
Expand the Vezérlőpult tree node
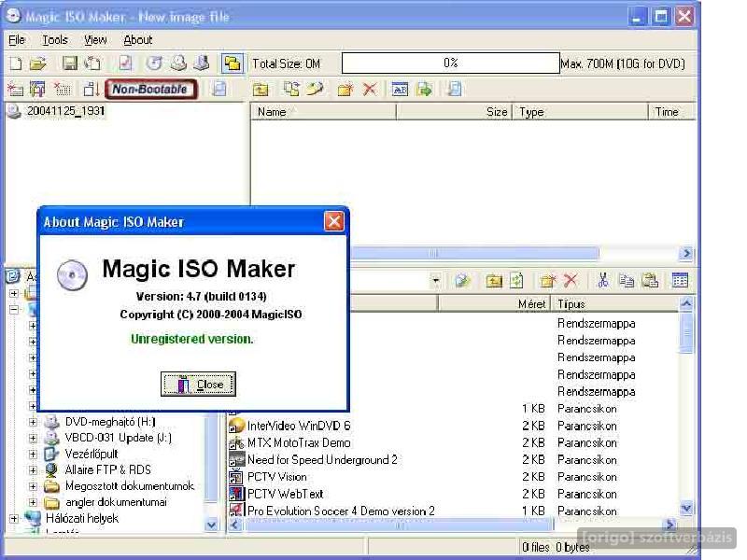33,455
